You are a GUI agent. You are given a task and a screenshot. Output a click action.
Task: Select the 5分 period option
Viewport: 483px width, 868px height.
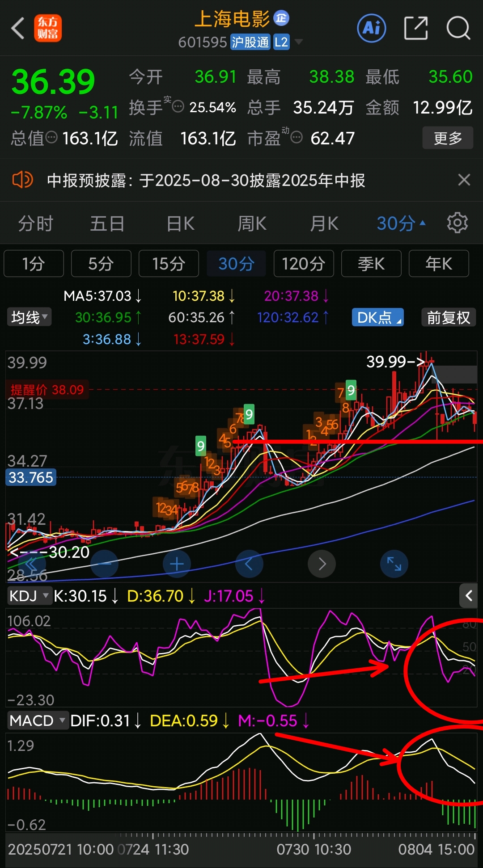[x=101, y=264]
